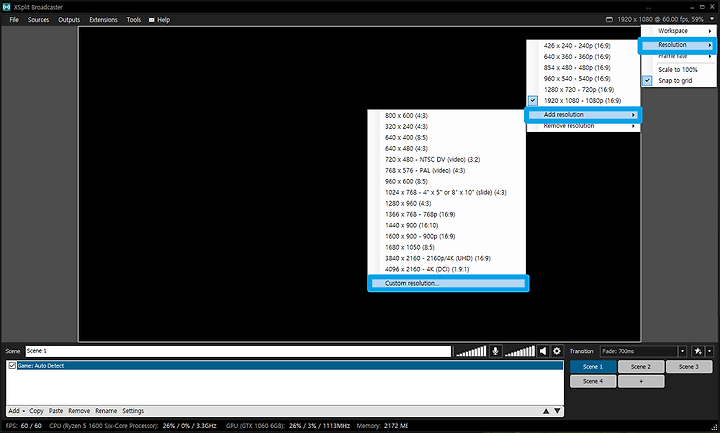Screen dimensions: 720x433
Task: Expand the Remove resolution submenu
Action: pyautogui.click(x=583, y=126)
